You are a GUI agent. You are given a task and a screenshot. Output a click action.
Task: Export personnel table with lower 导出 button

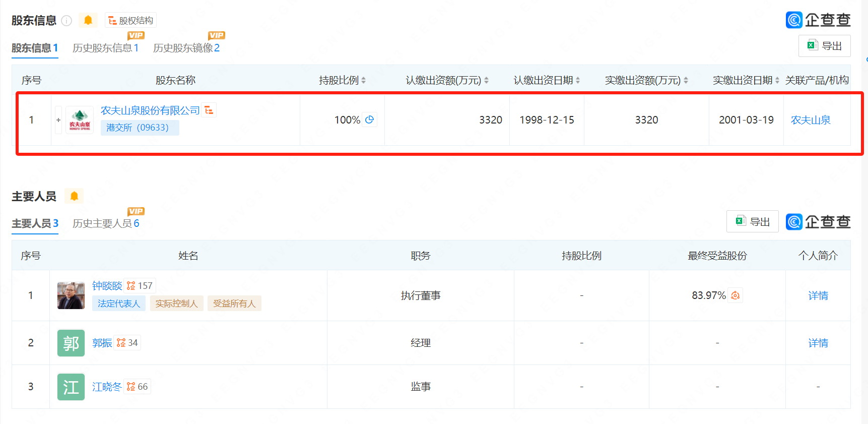753,221
